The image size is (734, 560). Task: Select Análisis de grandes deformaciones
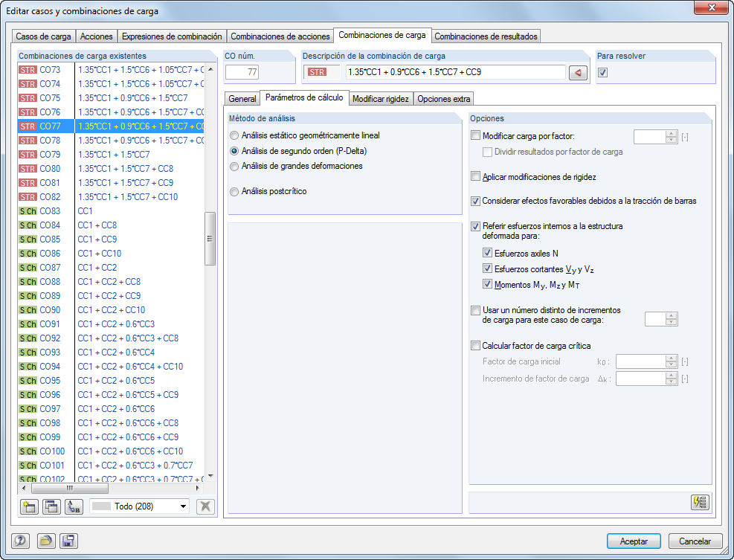pos(234,167)
